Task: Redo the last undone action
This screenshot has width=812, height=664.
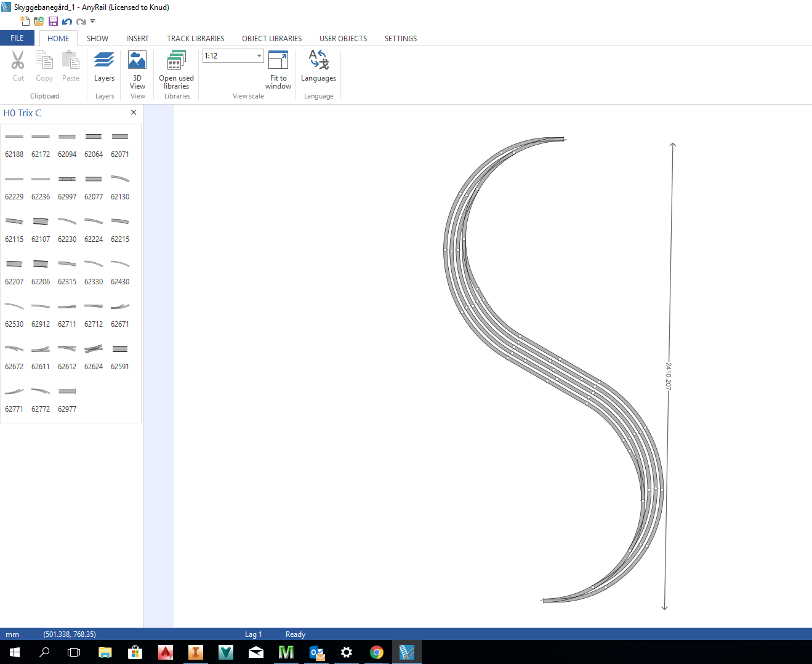Action: (x=81, y=22)
